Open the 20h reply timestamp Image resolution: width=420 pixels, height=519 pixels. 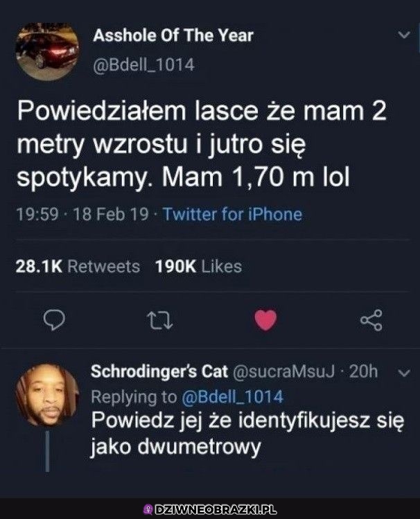pos(363,371)
